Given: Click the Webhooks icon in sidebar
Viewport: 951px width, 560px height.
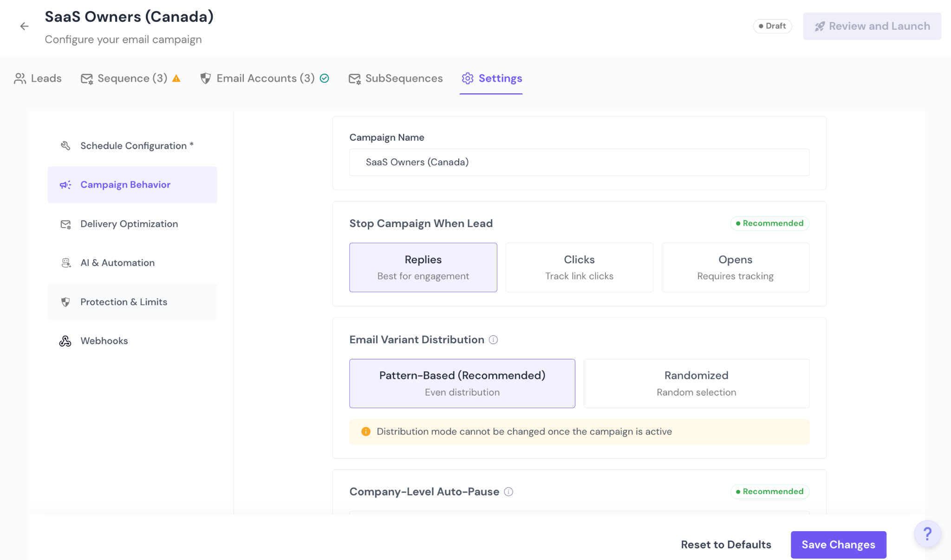Looking at the screenshot, I should coord(65,341).
